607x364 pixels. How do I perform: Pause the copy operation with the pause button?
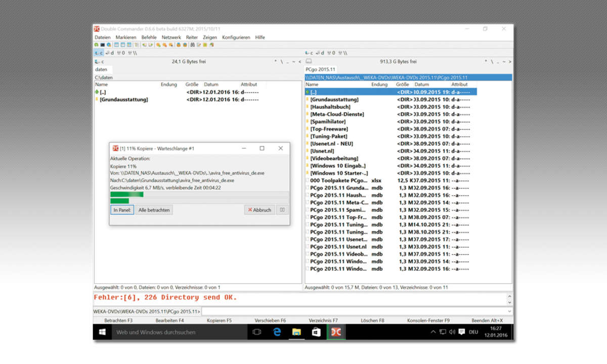[x=283, y=210]
